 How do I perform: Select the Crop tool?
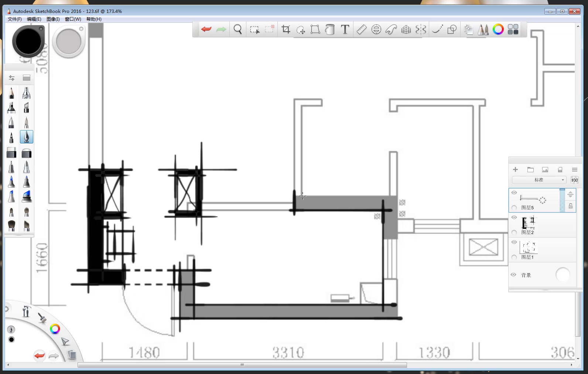click(x=286, y=29)
